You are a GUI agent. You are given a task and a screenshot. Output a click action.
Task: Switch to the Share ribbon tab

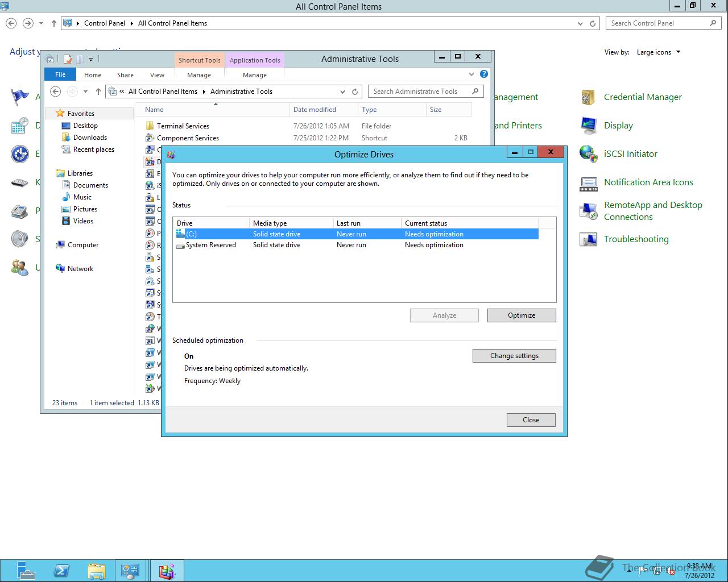tap(125, 75)
